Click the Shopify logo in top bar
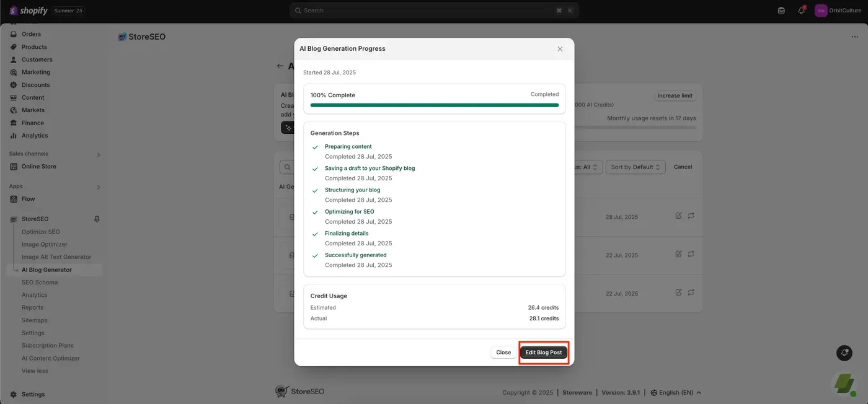Image resolution: width=868 pixels, height=404 pixels. [x=29, y=11]
